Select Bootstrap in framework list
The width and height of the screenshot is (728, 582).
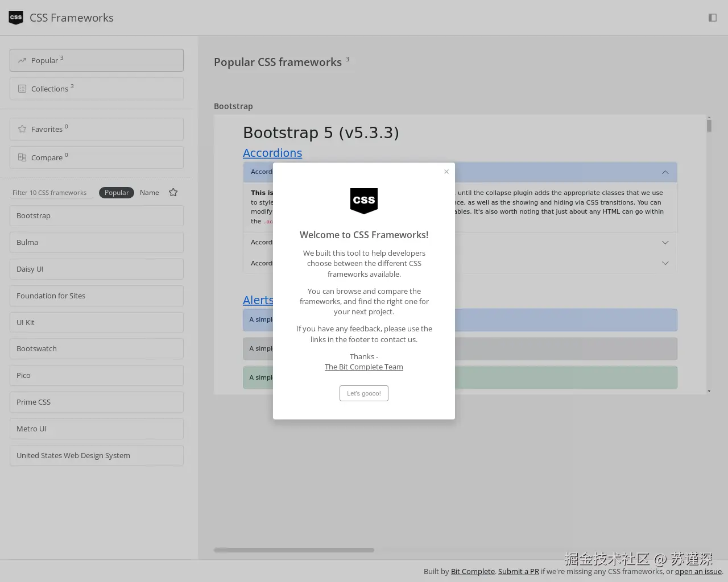tap(97, 216)
